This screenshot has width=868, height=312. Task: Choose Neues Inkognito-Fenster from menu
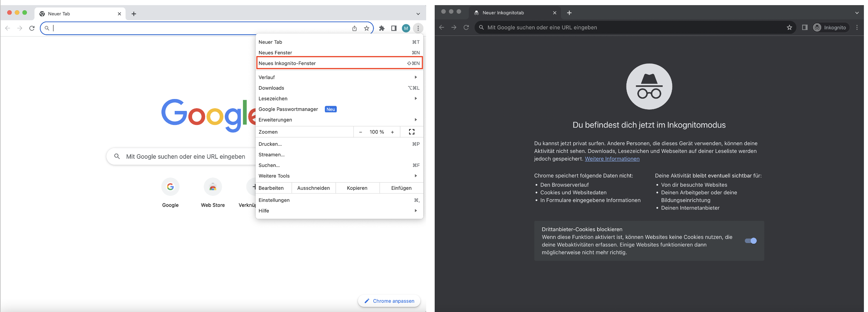coord(339,63)
